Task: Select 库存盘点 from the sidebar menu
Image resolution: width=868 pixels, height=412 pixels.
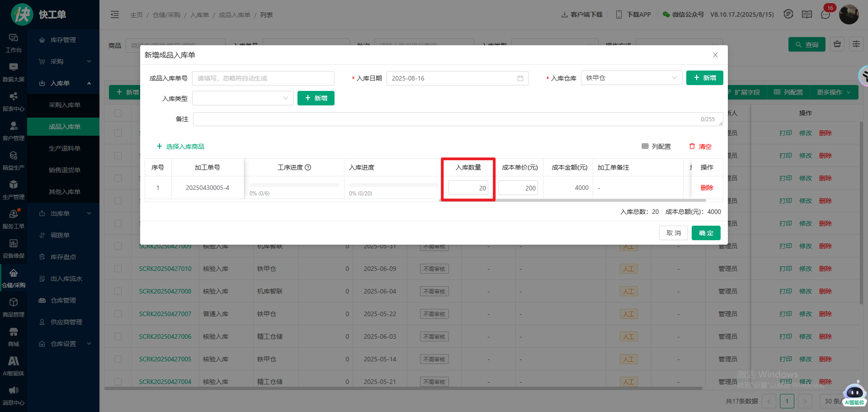Action: (x=63, y=257)
